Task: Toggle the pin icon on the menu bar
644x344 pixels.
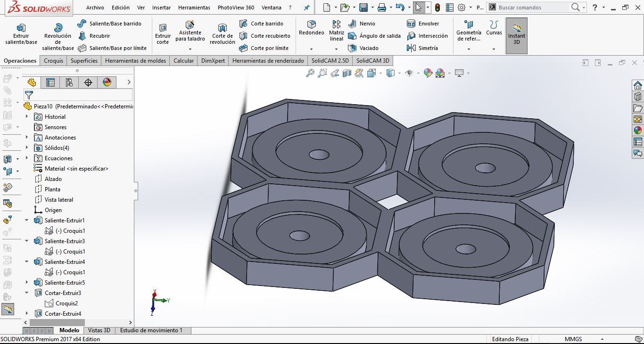Action: [x=306, y=8]
